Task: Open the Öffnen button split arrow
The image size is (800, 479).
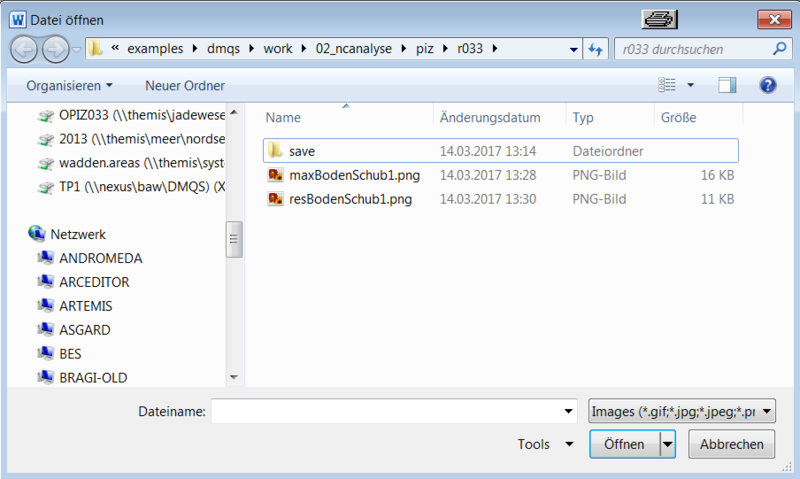Action: tap(668, 444)
